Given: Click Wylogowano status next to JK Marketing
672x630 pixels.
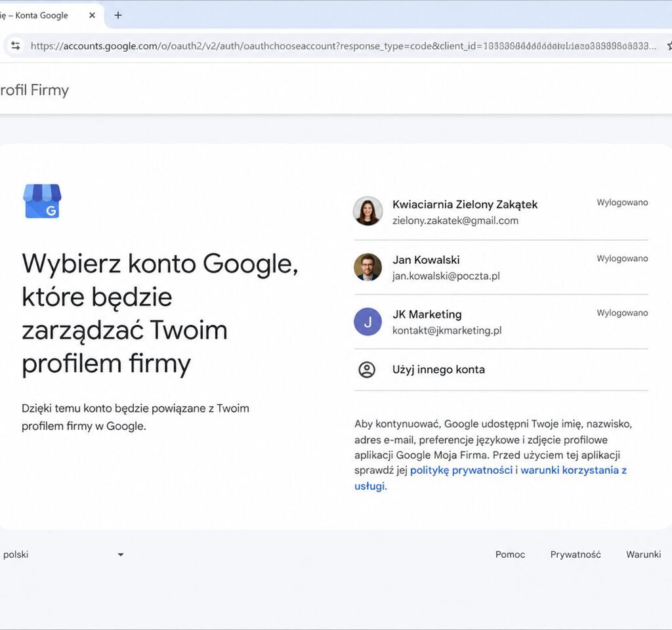Looking at the screenshot, I should tap(622, 313).
